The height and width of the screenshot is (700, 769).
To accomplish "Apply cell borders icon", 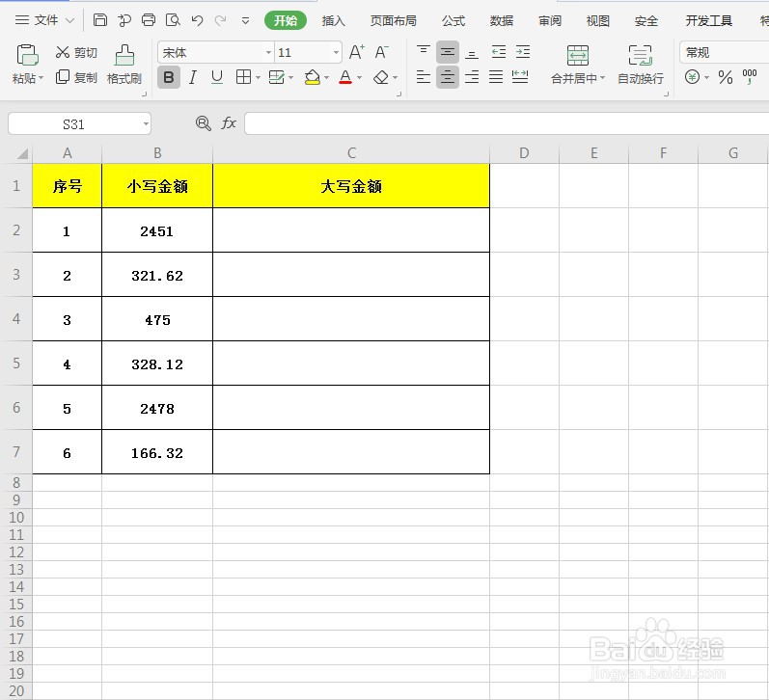I will (x=243, y=77).
